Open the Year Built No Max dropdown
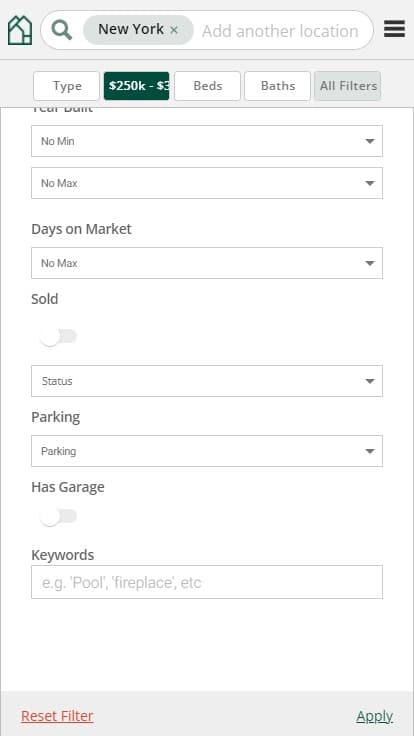Viewport: 414px width, 736px height. 207,183
